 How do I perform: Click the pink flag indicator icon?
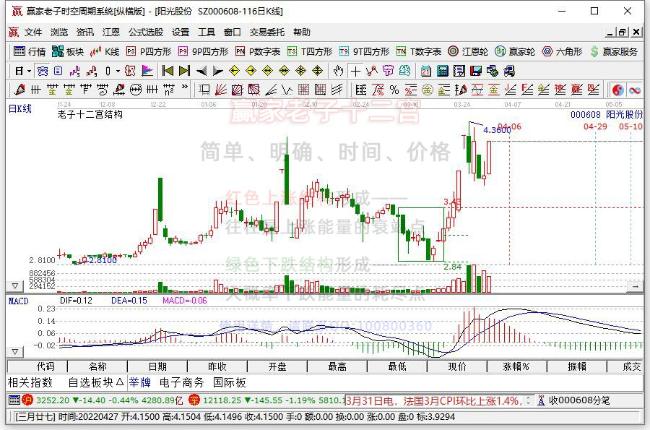point(147,71)
